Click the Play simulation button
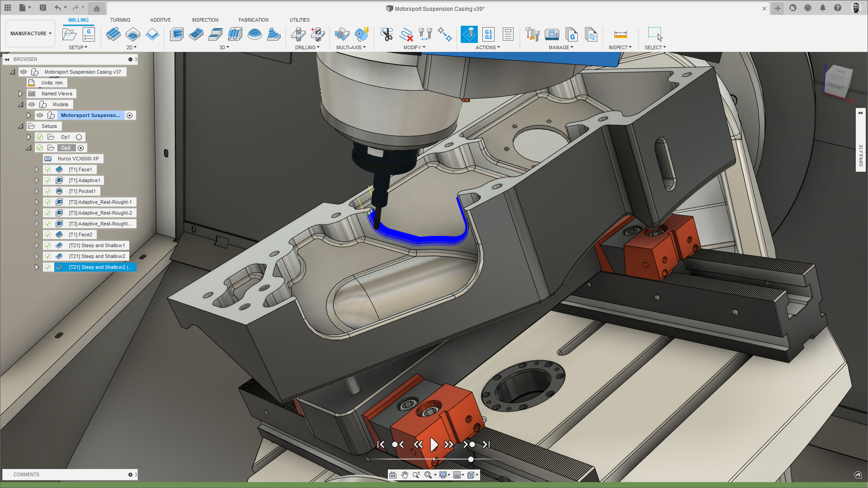The image size is (868, 488). [x=434, y=445]
